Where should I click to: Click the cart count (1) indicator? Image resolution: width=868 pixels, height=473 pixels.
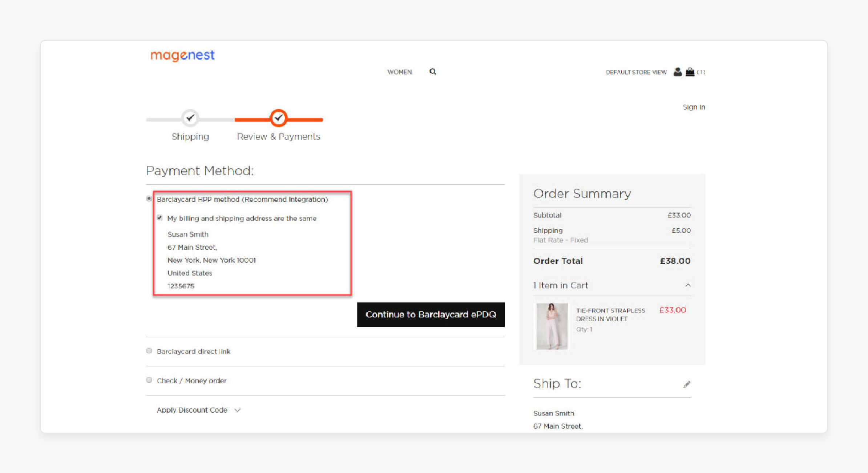tap(701, 72)
